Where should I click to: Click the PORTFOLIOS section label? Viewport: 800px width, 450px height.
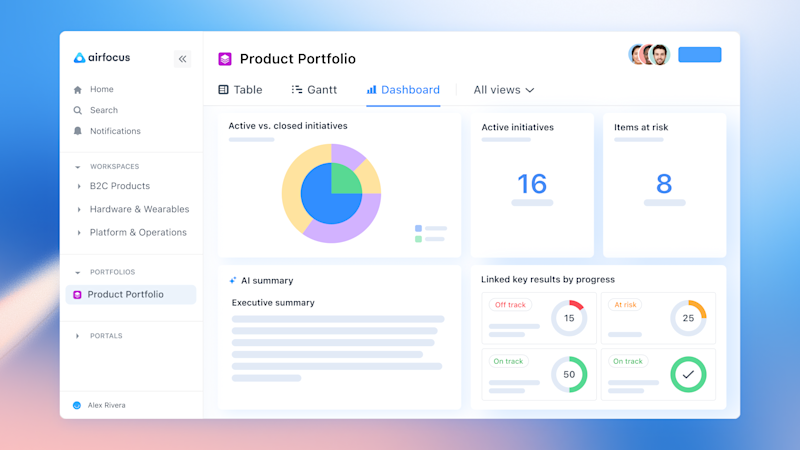pyautogui.click(x=112, y=272)
